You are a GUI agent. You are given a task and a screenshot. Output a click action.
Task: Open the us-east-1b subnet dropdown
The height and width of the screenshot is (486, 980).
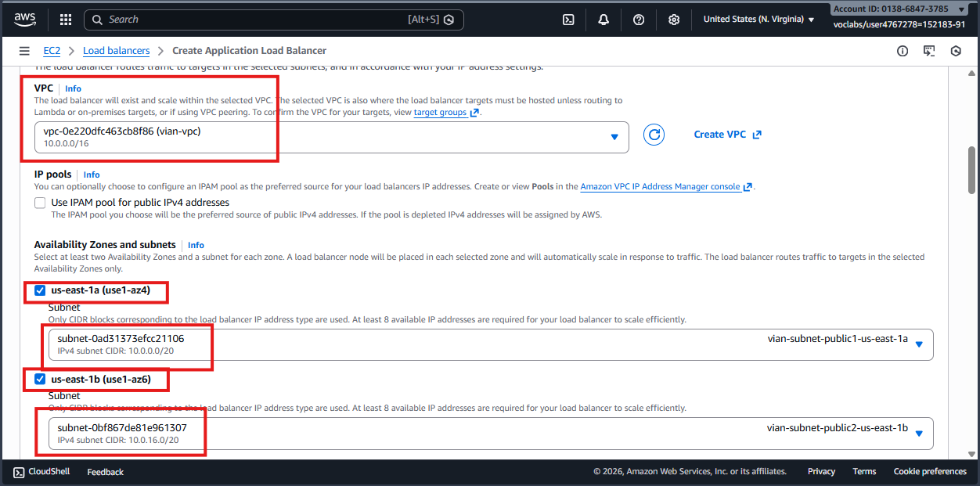pyautogui.click(x=491, y=434)
